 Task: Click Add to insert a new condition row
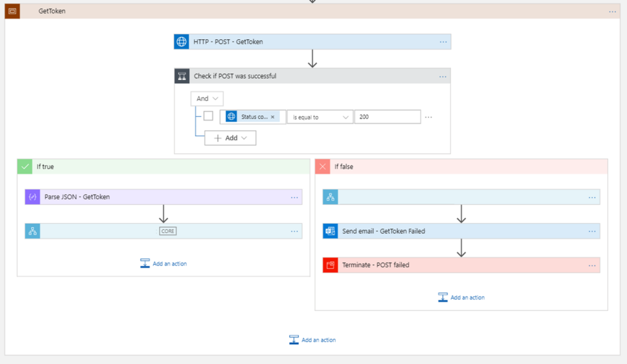click(x=230, y=138)
